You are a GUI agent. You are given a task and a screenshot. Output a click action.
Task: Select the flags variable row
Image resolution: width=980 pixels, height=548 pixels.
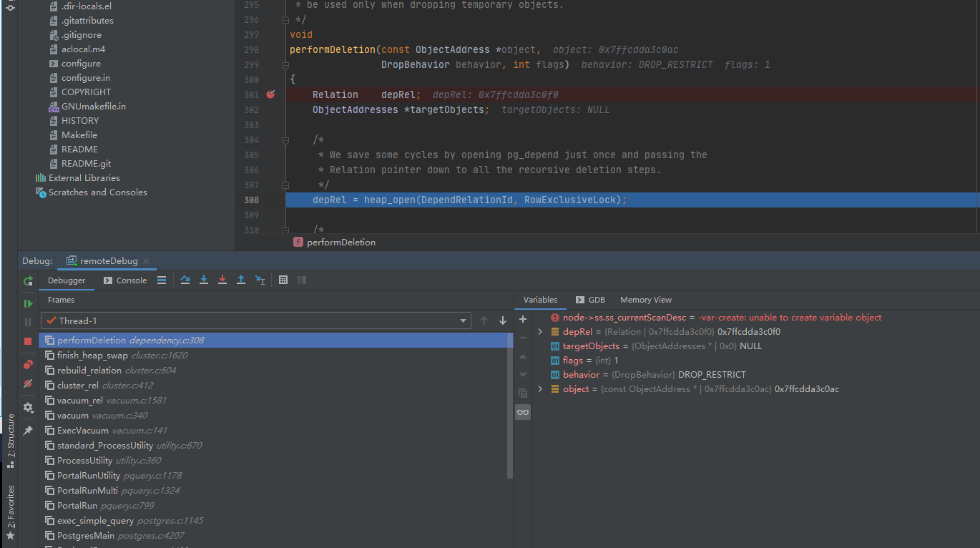point(756,361)
